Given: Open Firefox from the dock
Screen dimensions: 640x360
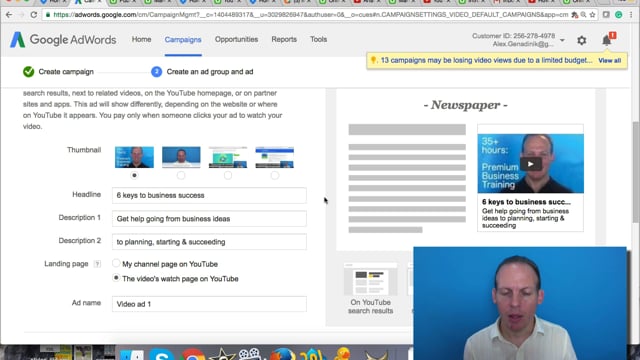Looking at the screenshot, I should tap(282, 354).
